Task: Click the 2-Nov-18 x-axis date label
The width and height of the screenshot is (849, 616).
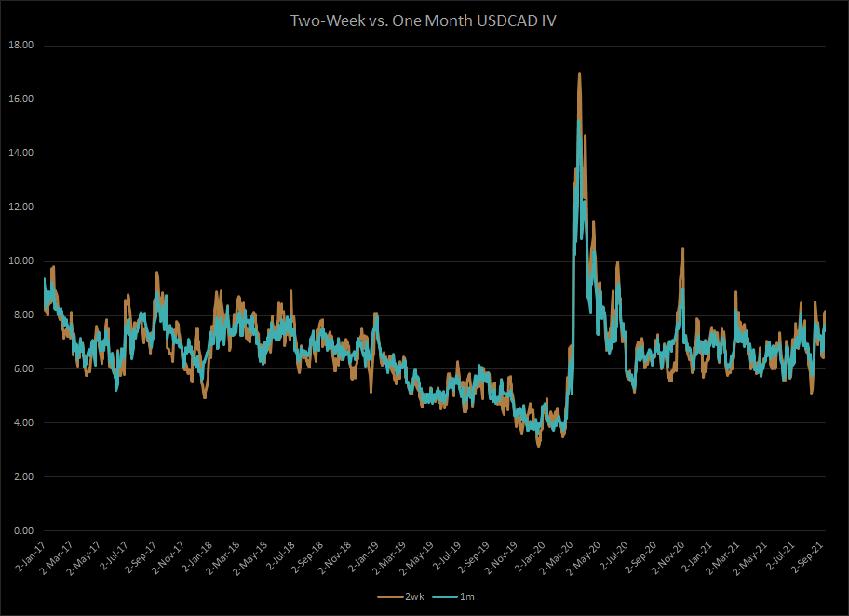Action: click(334, 557)
